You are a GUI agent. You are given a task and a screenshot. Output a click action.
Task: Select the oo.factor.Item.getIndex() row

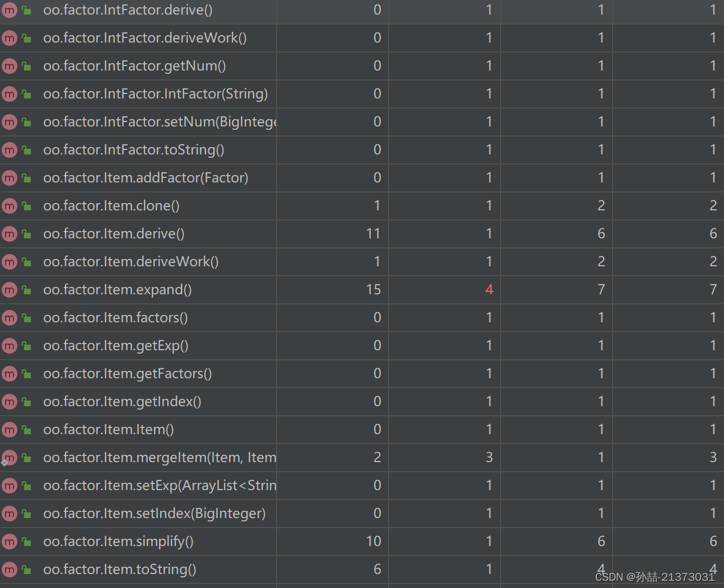(362, 402)
